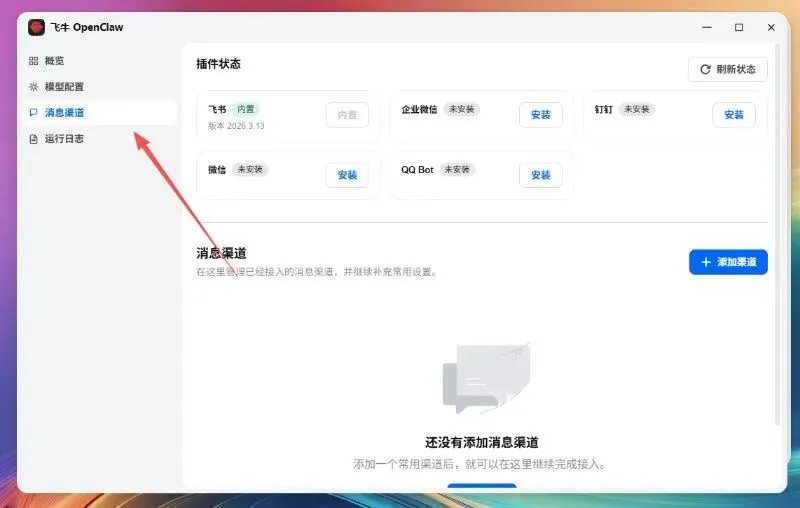Click the 添加渠道 blue button

click(x=728, y=262)
